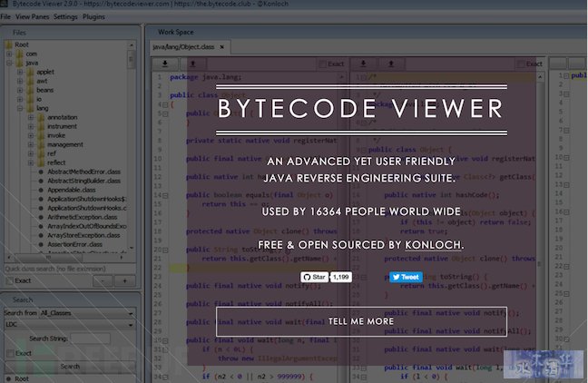Open the Plugins menu

click(x=93, y=17)
